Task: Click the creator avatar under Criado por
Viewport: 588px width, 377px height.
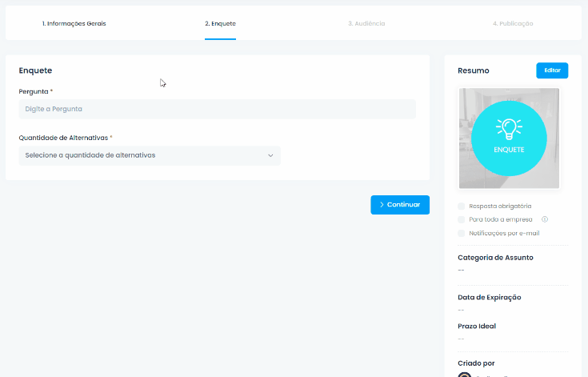Action: (464, 375)
